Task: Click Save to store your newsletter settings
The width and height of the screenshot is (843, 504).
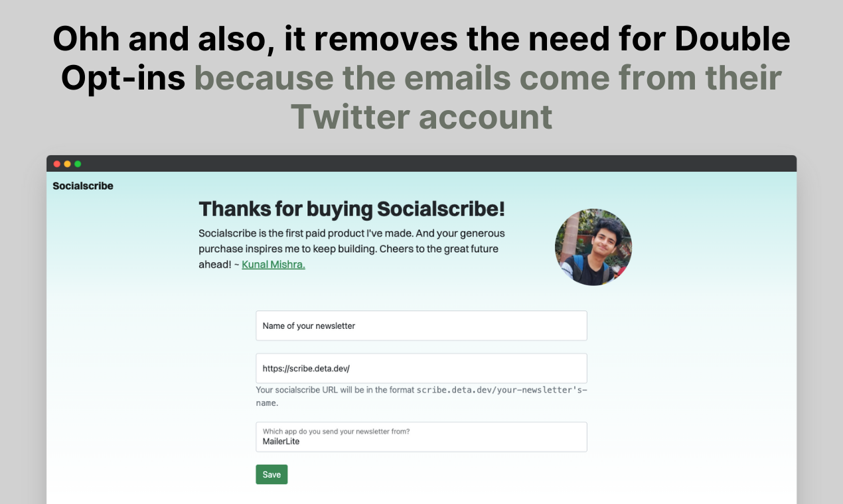Action: click(271, 474)
